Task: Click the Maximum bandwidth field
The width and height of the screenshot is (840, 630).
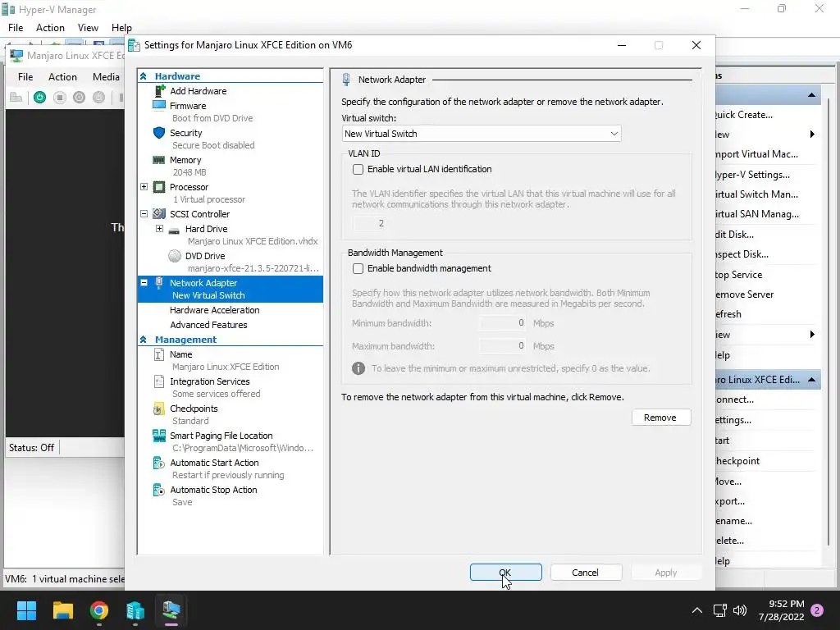Action: (x=503, y=346)
